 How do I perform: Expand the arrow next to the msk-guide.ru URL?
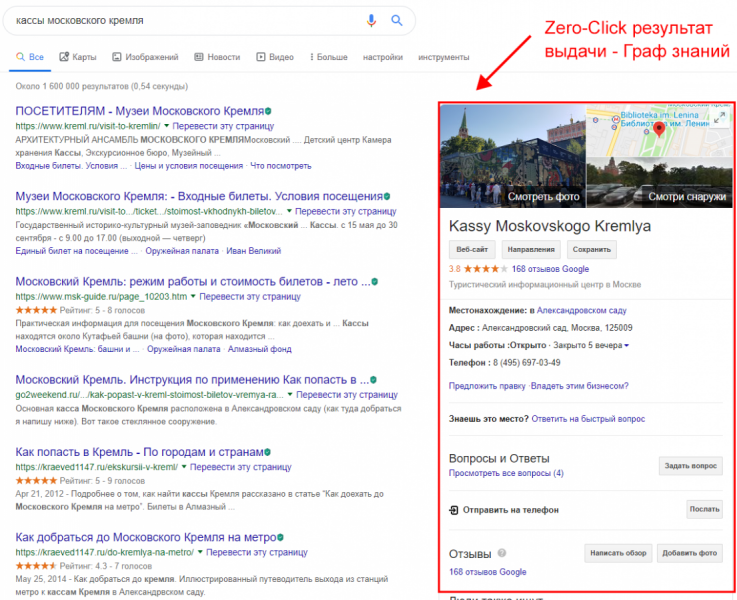(193, 296)
